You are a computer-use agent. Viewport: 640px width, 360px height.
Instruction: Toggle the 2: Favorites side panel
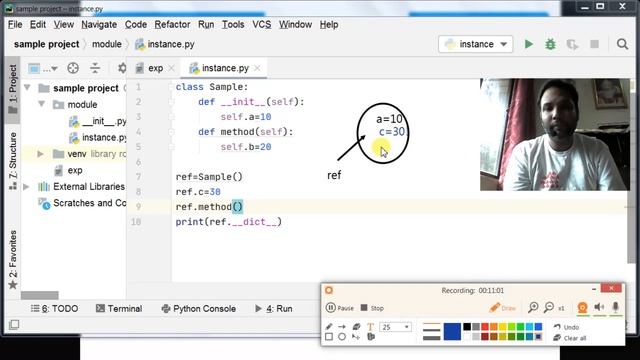pos(13,260)
